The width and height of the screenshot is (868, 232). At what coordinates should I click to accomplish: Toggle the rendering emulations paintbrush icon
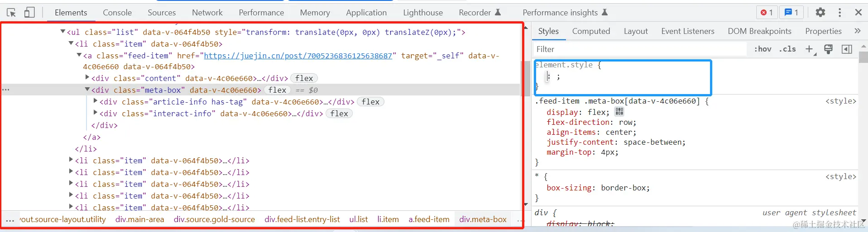(x=828, y=49)
